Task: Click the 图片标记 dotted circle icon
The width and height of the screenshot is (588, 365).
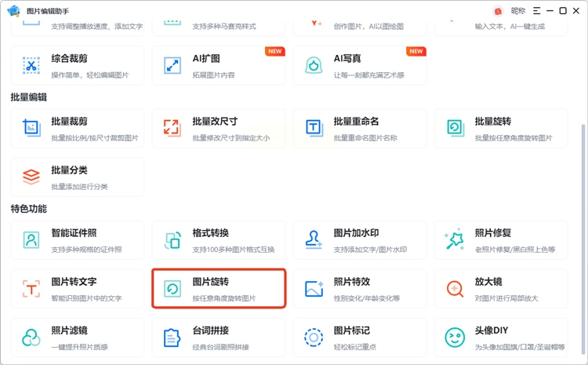Action: (314, 338)
